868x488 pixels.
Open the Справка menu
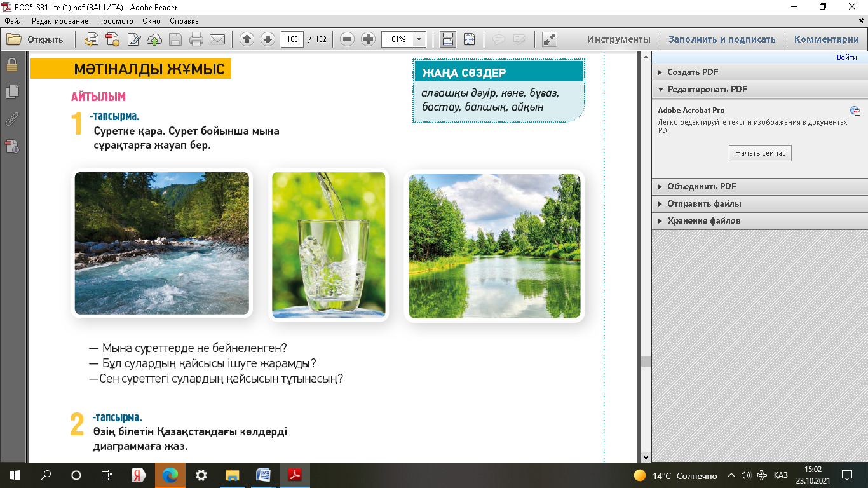(x=184, y=21)
